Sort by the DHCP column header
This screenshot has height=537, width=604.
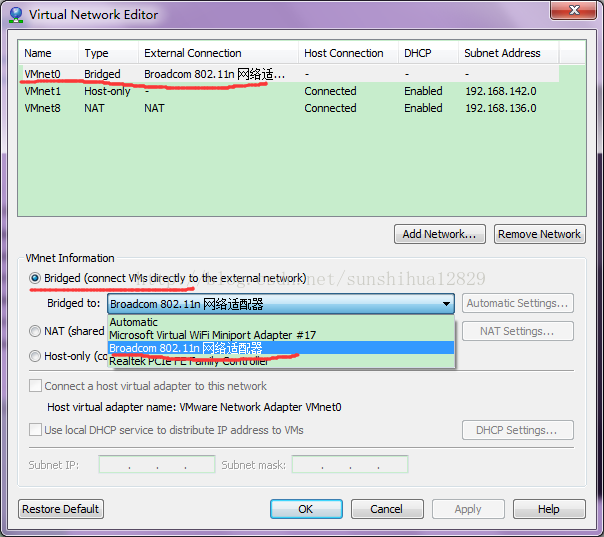[x=428, y=53]
